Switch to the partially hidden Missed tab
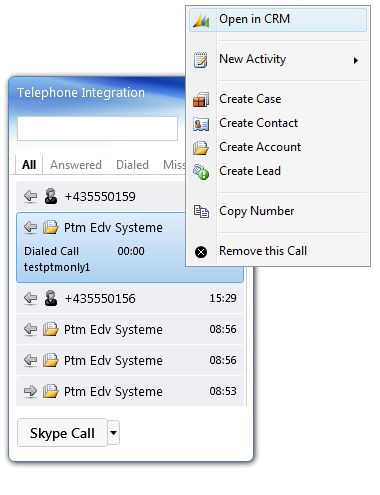 (174, 165)
